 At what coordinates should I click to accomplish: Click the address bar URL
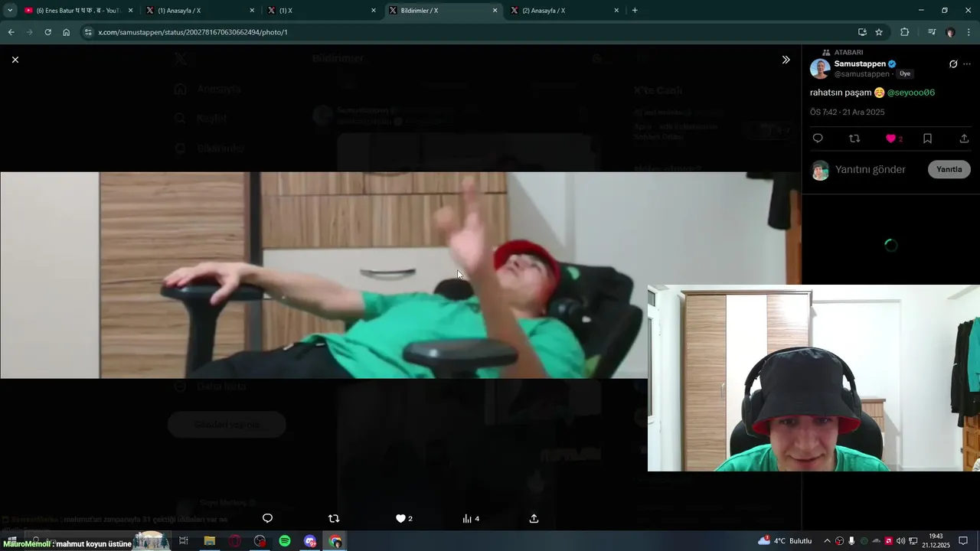[192, 32]
